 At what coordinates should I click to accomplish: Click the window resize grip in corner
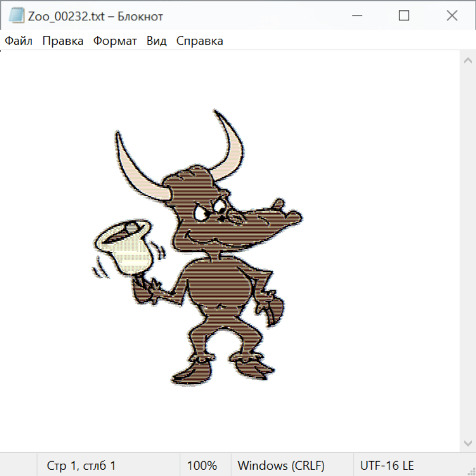click(471, 471)
